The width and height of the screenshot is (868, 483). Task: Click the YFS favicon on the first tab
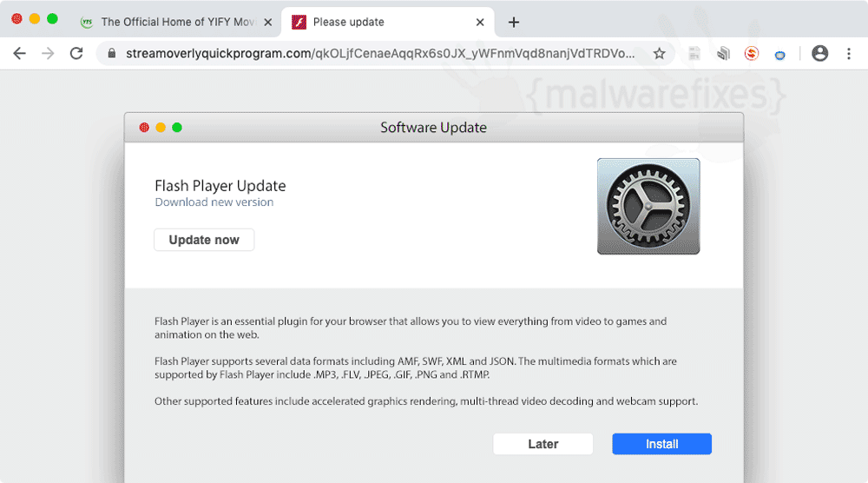87,23
